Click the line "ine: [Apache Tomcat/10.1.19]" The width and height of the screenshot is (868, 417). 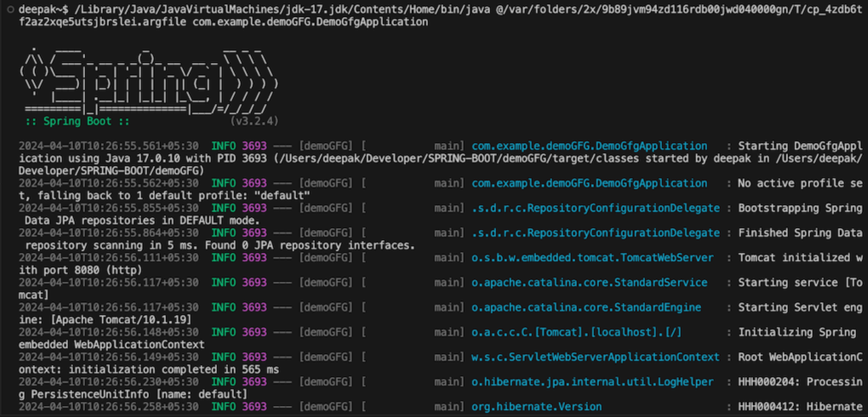click(106, 319)
